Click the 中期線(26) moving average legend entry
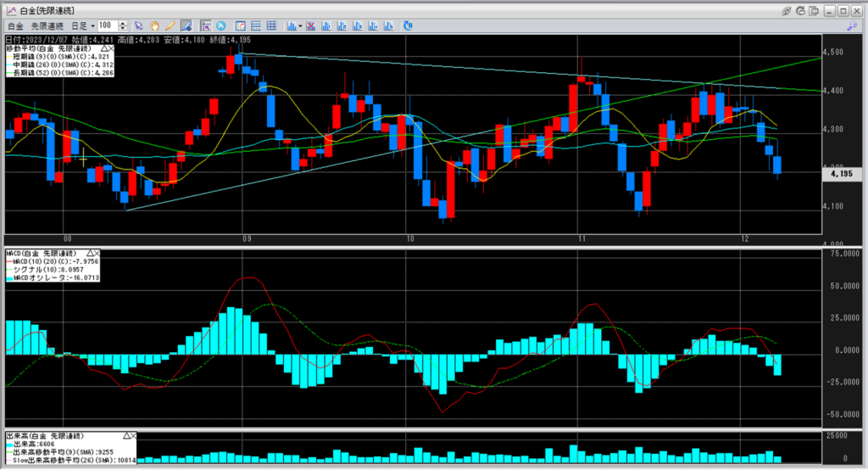Screen dimensions: 868x470 (60, 64)
